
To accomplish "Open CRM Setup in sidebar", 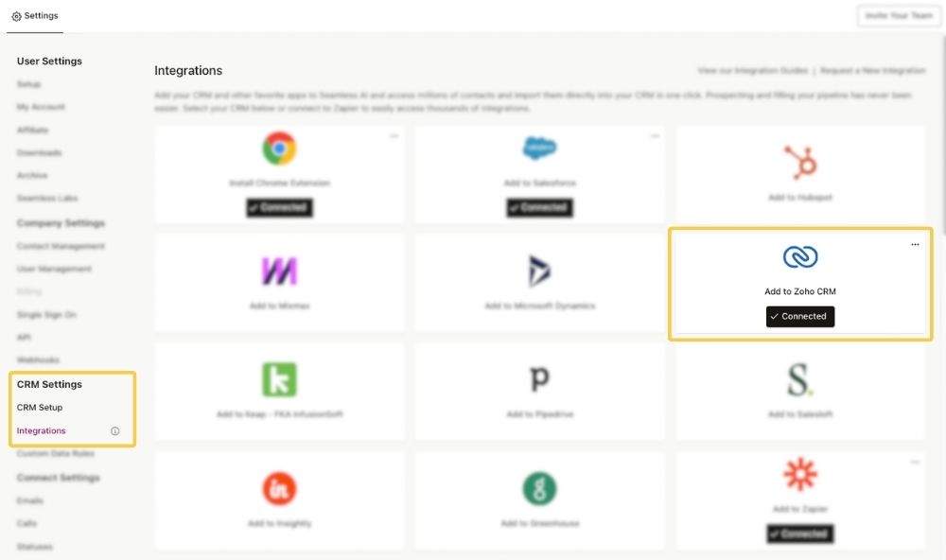I will click(x=40, y=408).
